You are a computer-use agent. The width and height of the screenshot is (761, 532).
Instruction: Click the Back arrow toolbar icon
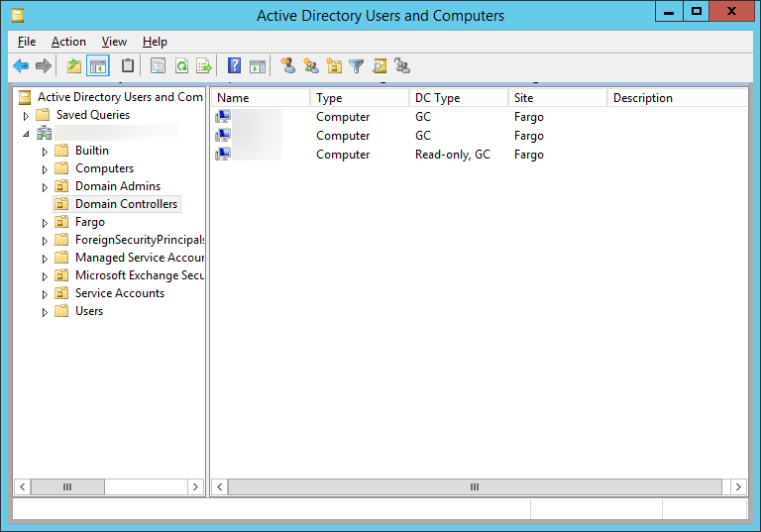click(x=21, y=65)
